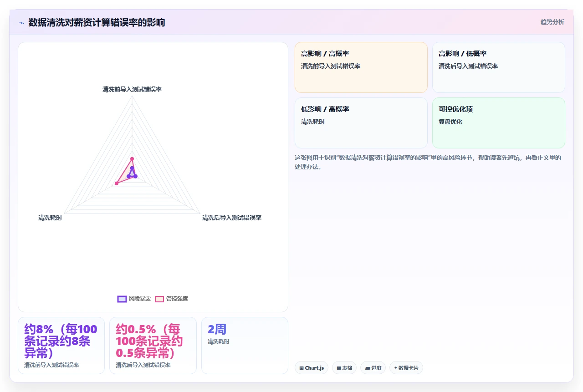Click 清洗耗时 text in the low-impact card
This screenshot has width=583, height=392.
[313, 122]
